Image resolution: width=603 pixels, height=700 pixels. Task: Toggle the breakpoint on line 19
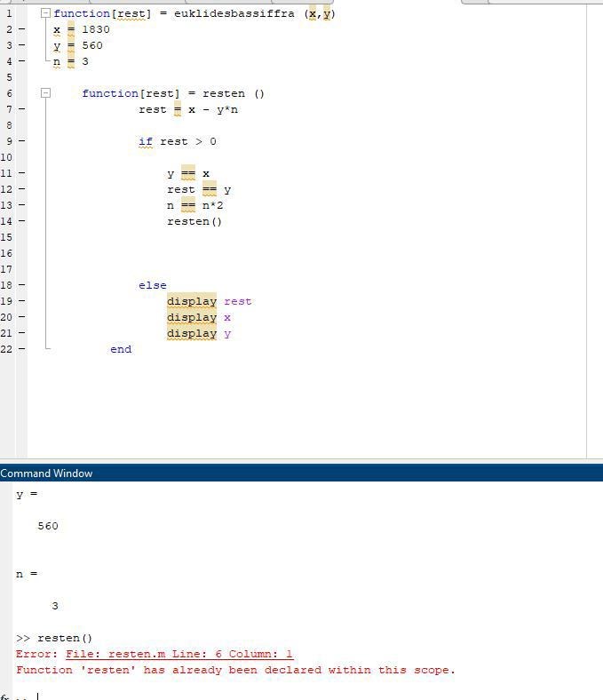tap(21, 301)
